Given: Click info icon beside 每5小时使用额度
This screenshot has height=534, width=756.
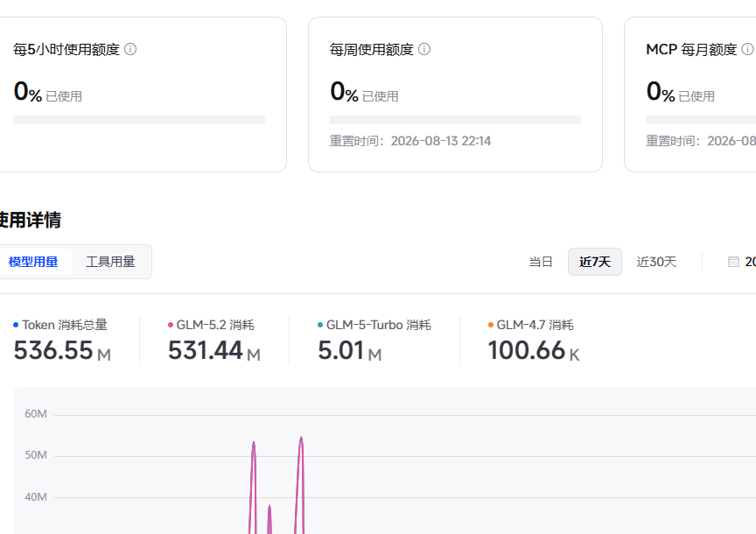Looking at the screenshot, I should coord(130,49).
